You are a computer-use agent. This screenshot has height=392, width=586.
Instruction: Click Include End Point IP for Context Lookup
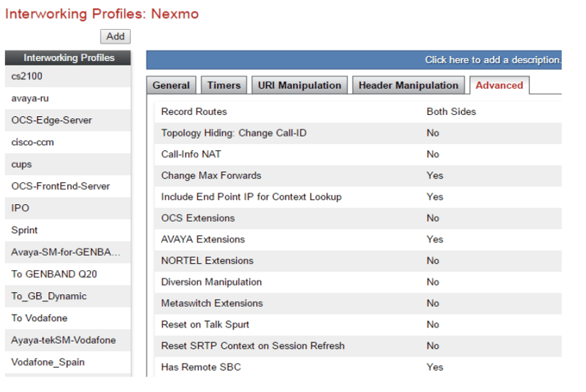(x=251, y=197)
